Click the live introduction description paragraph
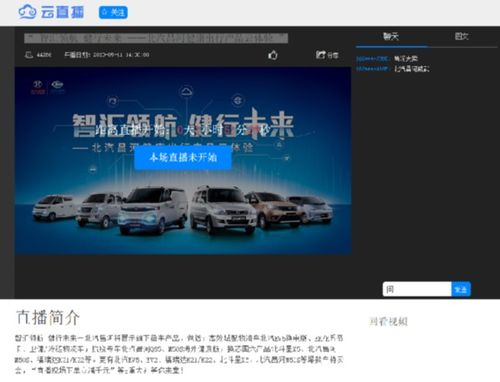The height and width of the screenshot is (382, 500). [x=179, y=354]
